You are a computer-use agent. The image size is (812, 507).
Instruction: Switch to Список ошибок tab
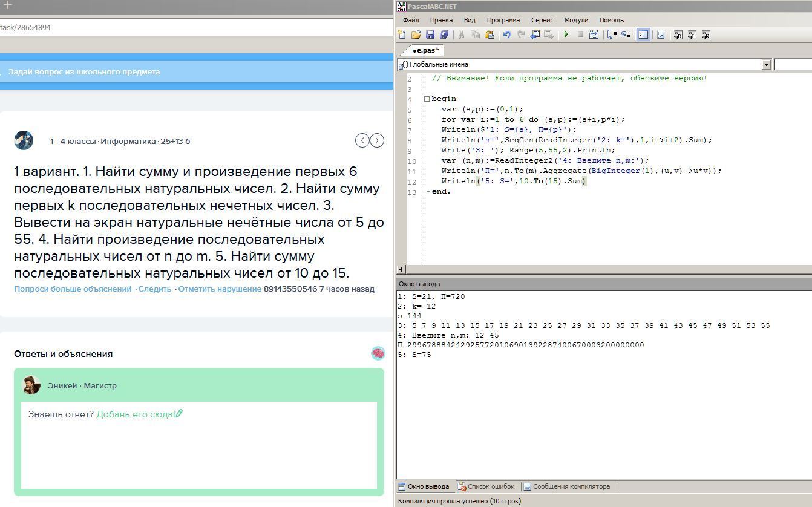(x=486, y=486)
